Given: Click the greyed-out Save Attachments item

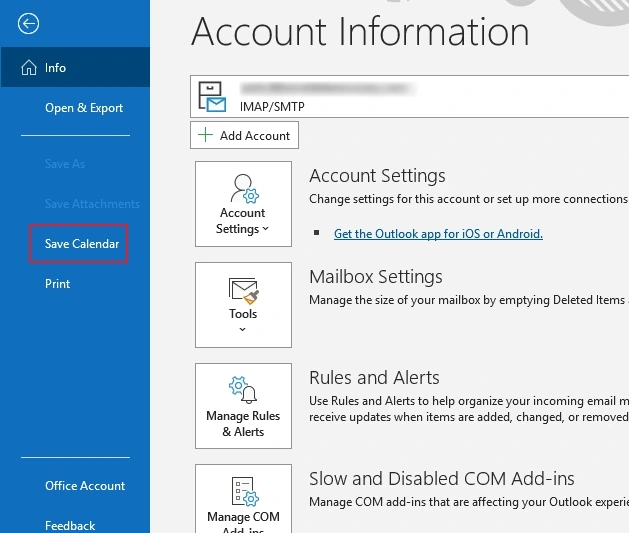Looking at the screenshot, I should coord(92,204).
